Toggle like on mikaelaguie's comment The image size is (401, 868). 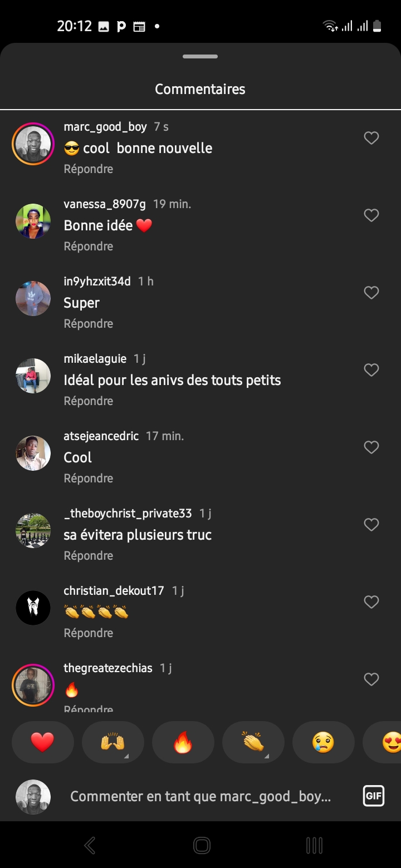point(371,370)
